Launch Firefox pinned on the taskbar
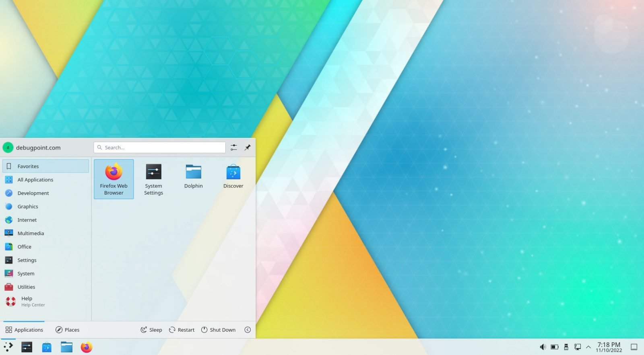The image size is (644, 355). tap(87, 347)
